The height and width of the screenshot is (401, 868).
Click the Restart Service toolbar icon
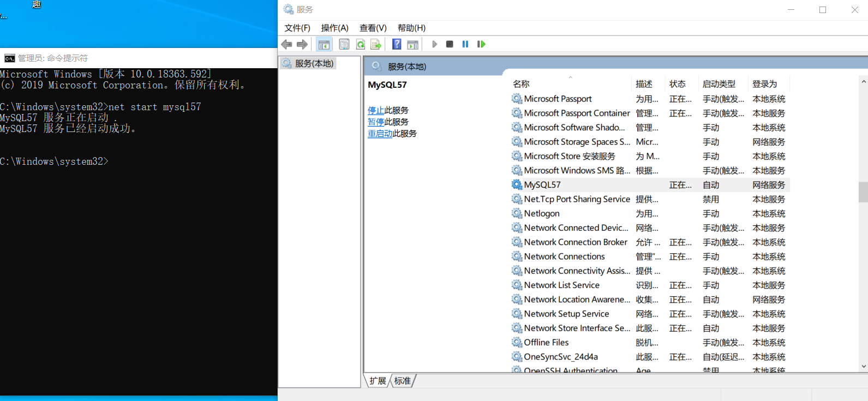tap(481, 44)
